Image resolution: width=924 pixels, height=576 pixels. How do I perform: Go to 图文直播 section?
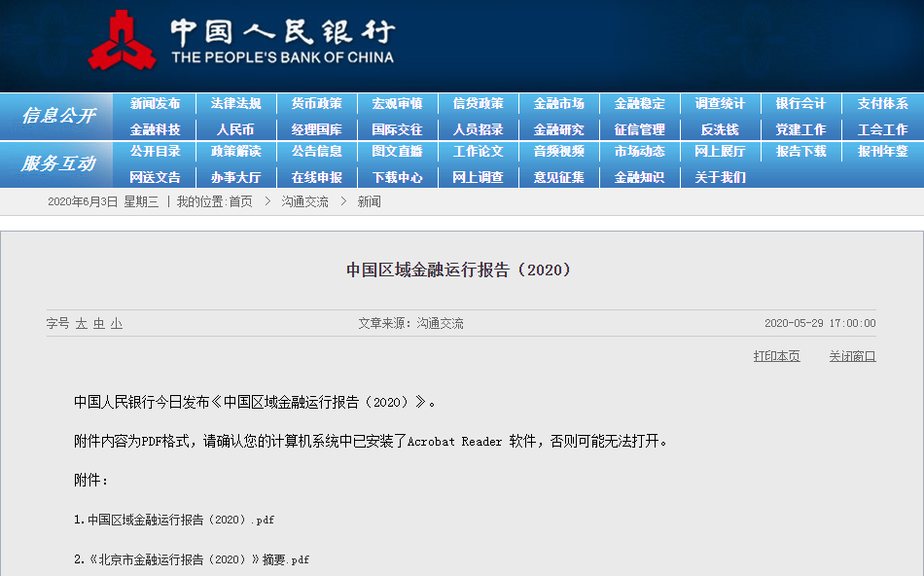pyautogui.click(x=397, y=152)
